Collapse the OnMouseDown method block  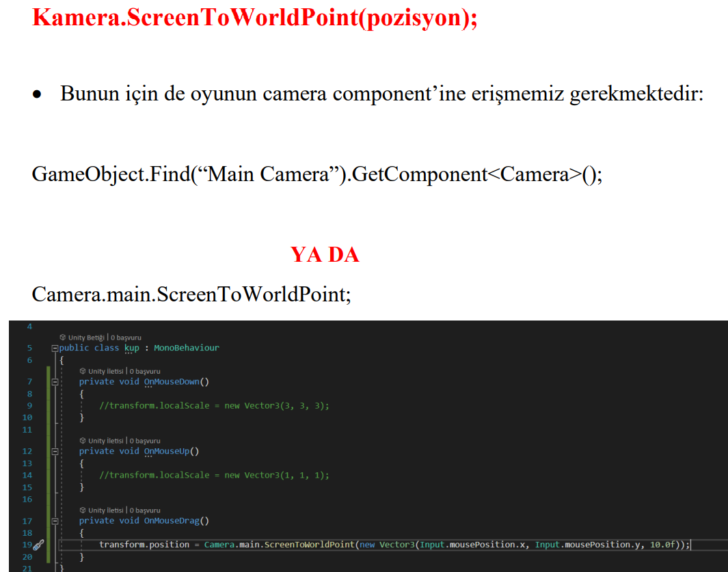point(66,382)
